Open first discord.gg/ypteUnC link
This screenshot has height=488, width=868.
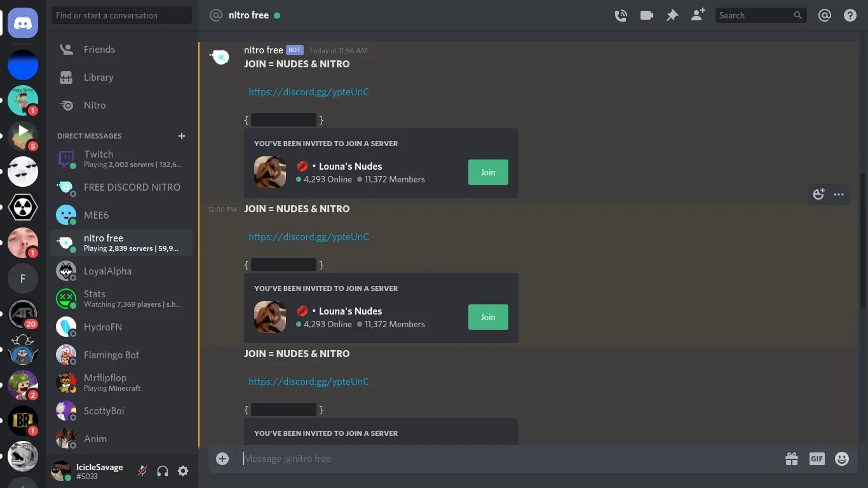click(309, 91)
